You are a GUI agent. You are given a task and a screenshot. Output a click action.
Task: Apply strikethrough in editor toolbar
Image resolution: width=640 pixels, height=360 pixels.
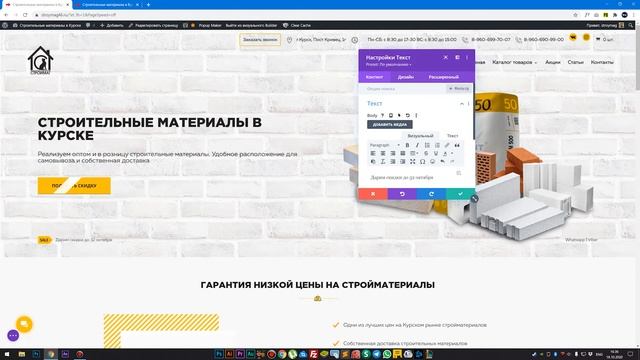426,153
